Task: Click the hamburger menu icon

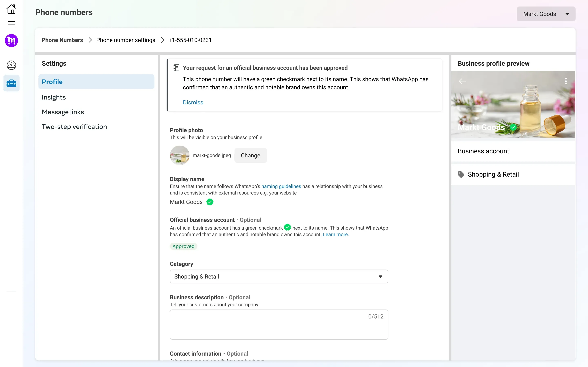Action: (x=11, y=24)
